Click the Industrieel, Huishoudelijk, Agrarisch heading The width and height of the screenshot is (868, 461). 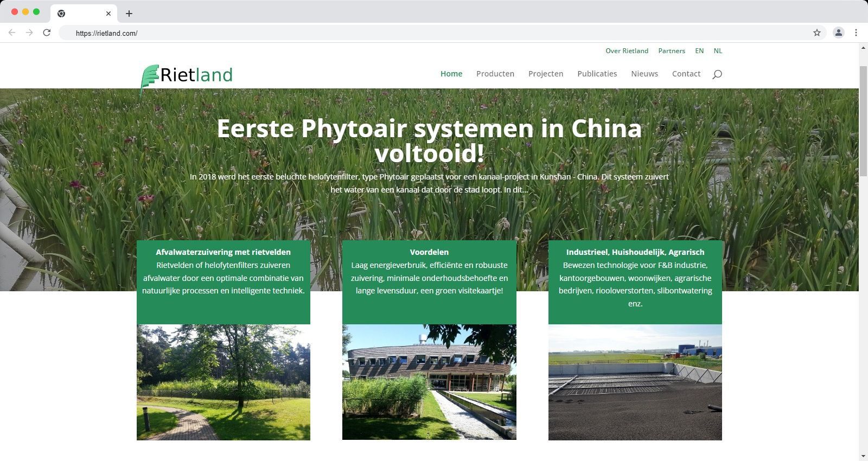pos(635,252)
